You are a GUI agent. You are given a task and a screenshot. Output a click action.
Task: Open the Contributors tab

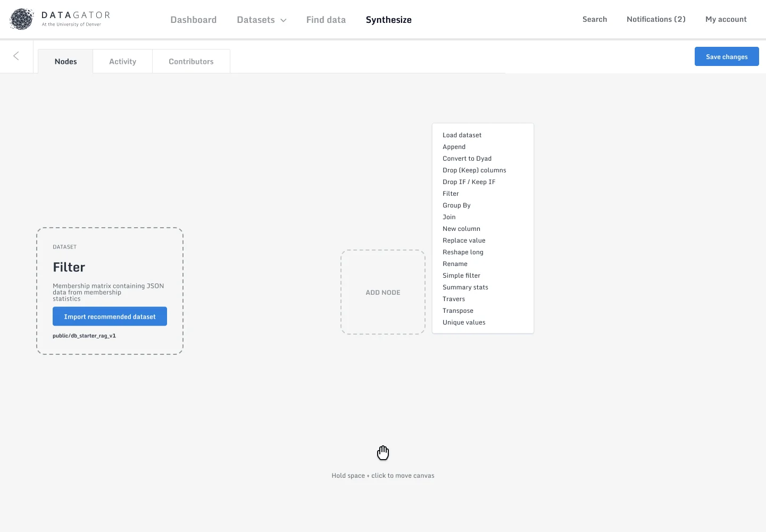(x=191, y=62)
